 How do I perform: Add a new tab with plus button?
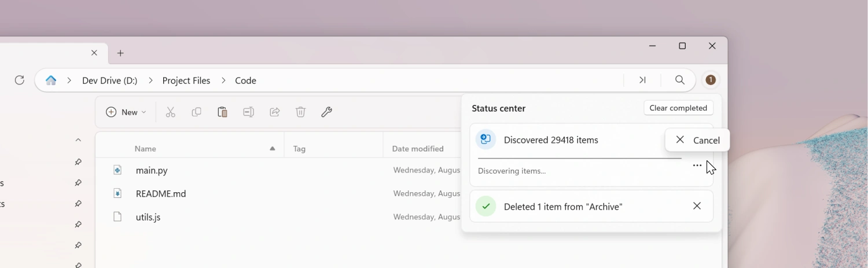point(120,53)
